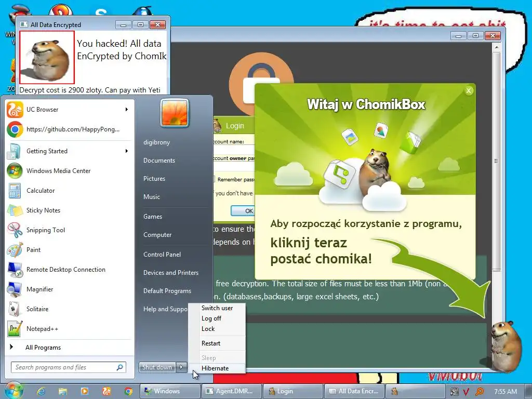Choose Log off in the power menu
This screenshot has width=532, height=399.
(x=217, y=318)
